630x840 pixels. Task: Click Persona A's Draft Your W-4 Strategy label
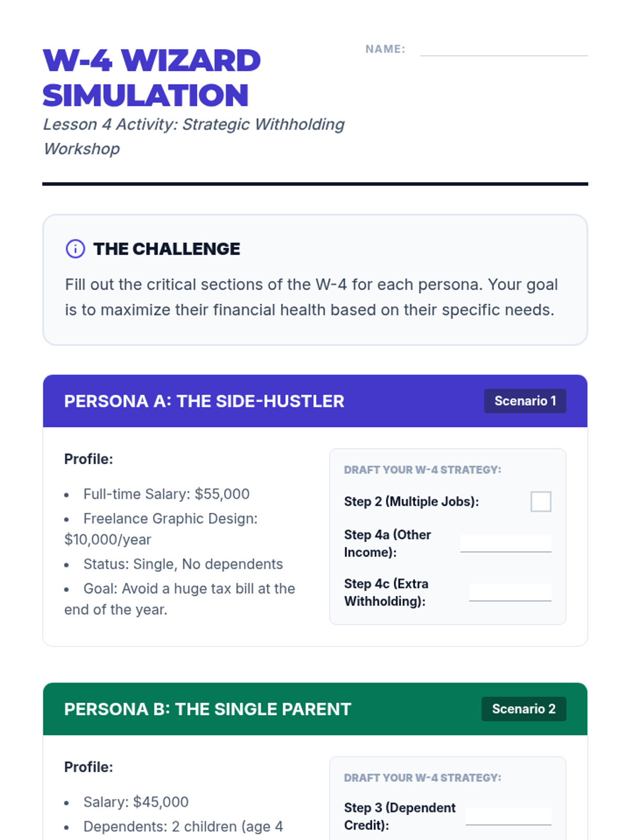click(423, 470)
